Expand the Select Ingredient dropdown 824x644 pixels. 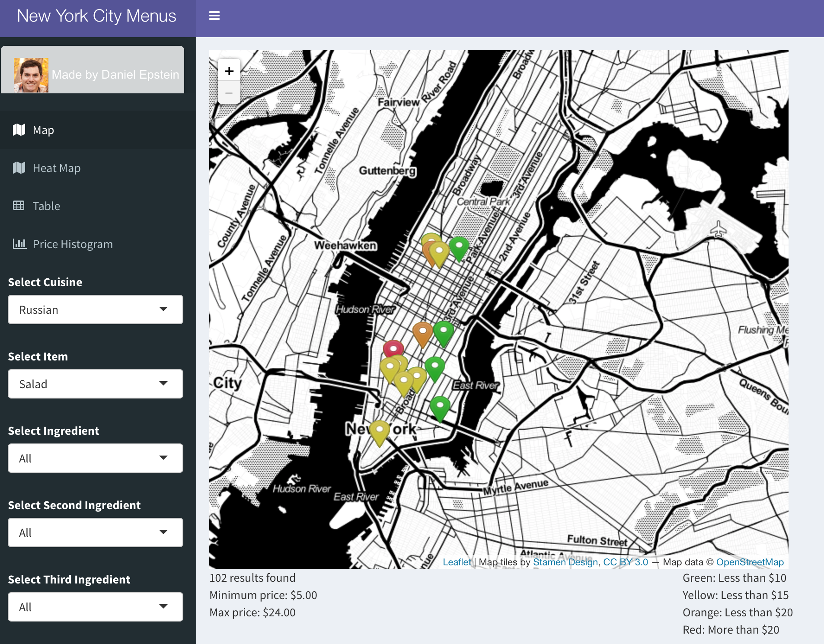click(96, 458)
